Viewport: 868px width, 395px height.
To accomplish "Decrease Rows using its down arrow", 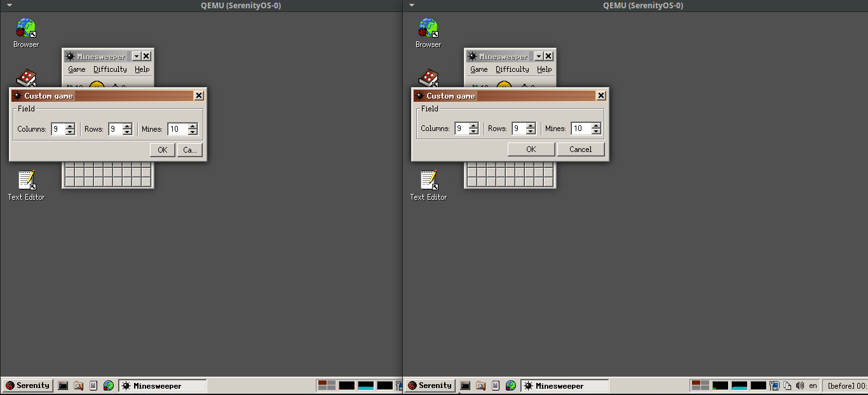I will tap(529, 131).
